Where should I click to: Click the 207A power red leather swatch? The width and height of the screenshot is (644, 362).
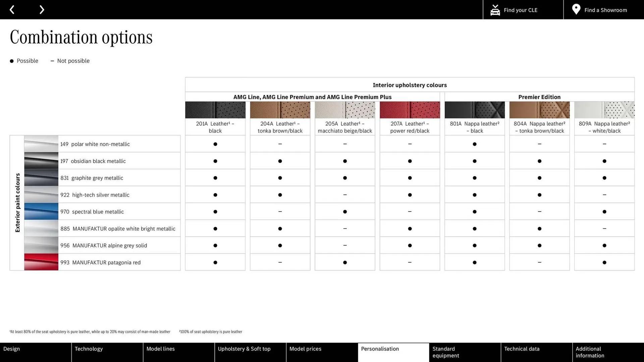[x=410, y=110]
